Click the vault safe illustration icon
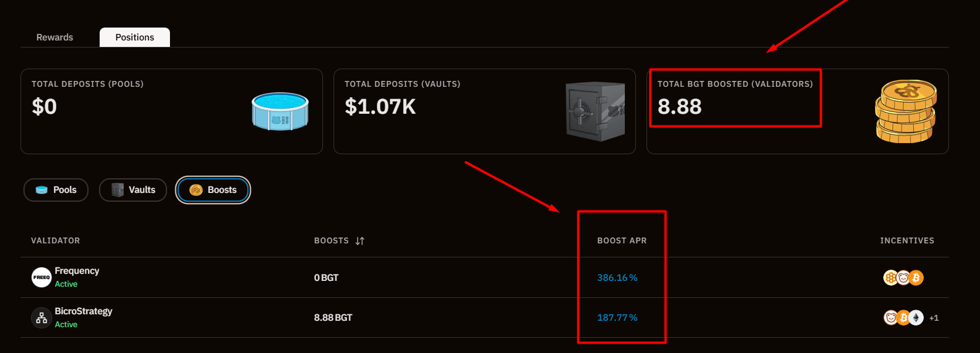The height and width of the screenshot is (353, 980). tap(595, 111)
